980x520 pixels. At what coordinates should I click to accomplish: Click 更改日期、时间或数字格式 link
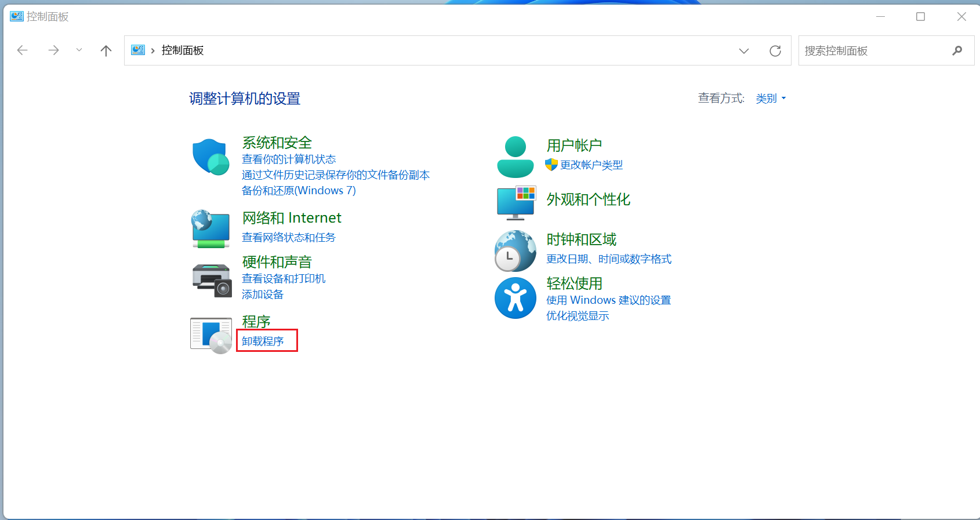(609, 259)
